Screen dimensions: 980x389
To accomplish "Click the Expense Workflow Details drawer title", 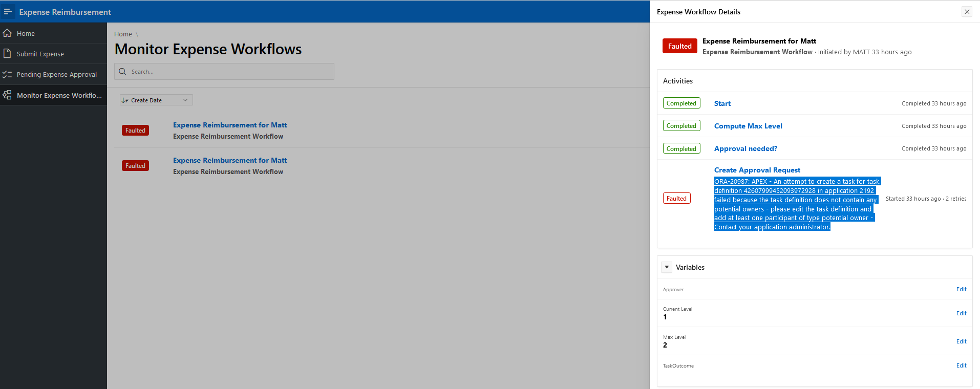I will (x=698, y=12).
